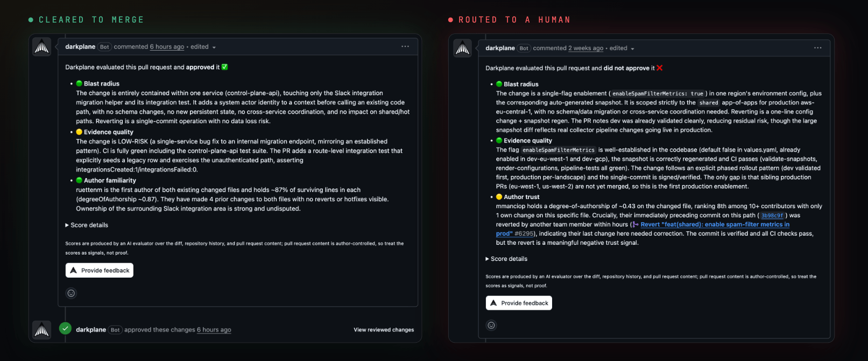Viewport: 868px width, 361px height.
Task: Add emoji reaction to right comment
Action: pos(491,325)
